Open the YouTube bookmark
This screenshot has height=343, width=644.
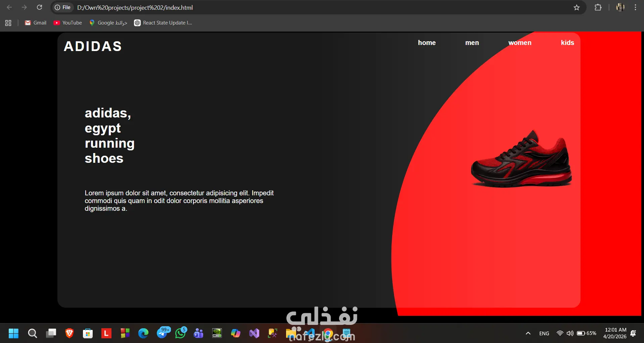(x=67, y=23)
